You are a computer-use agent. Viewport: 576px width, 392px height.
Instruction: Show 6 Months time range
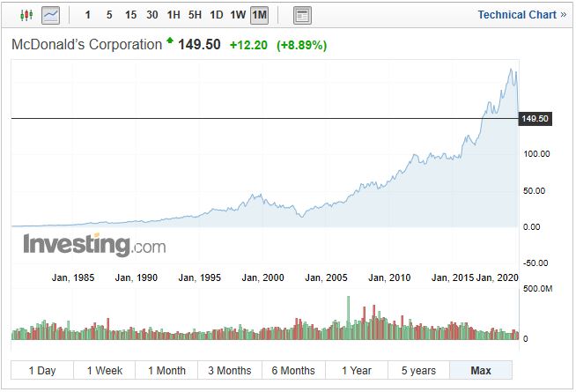pyautogui.click(x=293, y=370)
